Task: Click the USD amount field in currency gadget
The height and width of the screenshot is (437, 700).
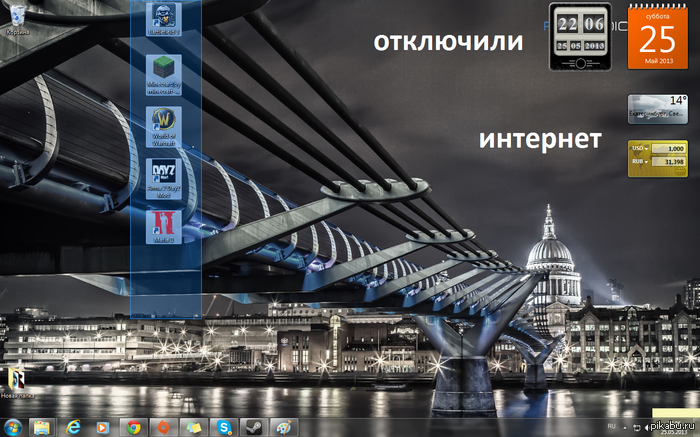Action: [670, 149]
